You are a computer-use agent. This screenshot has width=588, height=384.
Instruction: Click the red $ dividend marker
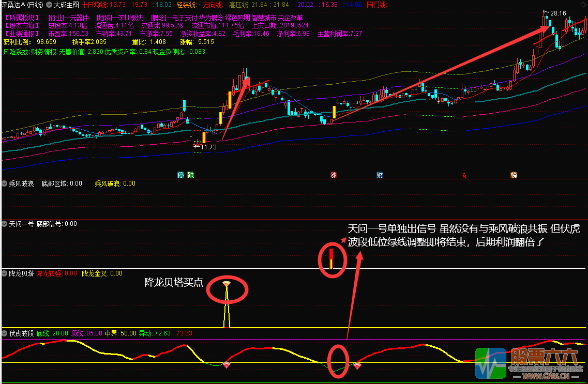pos(464,175)
